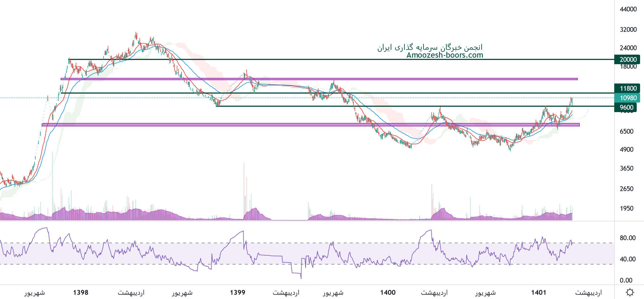Click the Persian title above Amoozesh-boors.com
The height and width of the screenshot is (299, 644).
430,47
